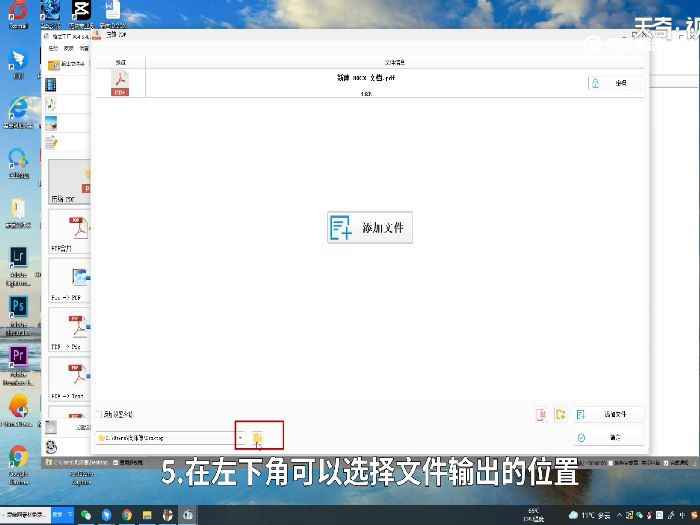Open the second menu in Format Factory menu bar
The image size is (700, 525).
[68, 48]
